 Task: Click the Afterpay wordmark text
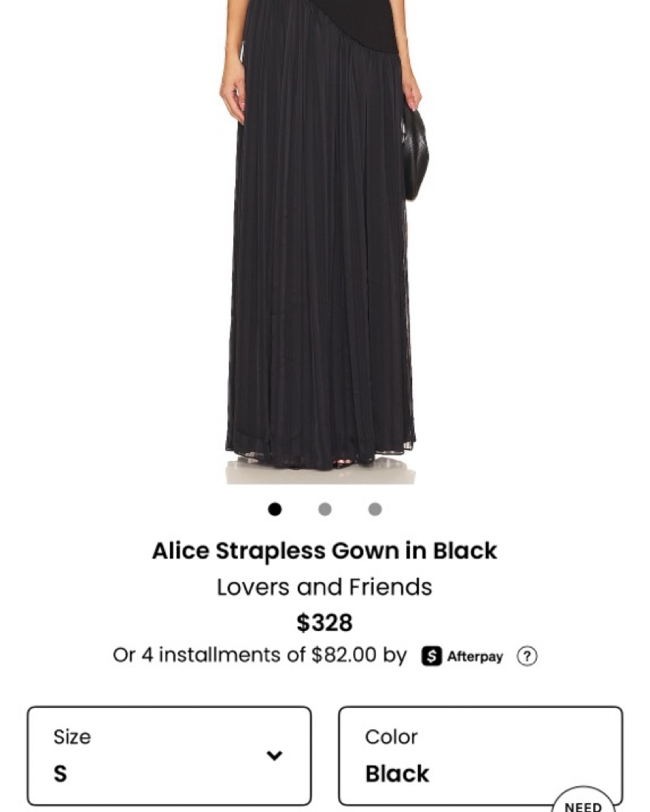point(475,656)
